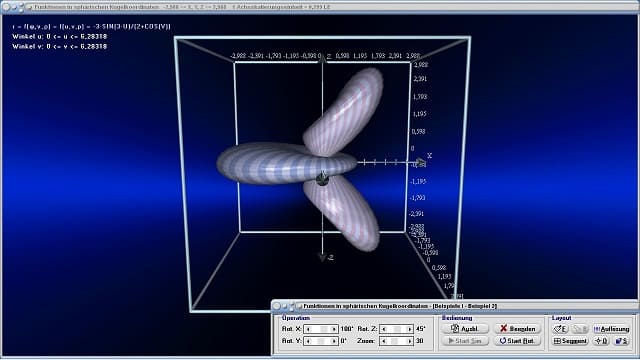Screen dimensions: 640x360
Task: Click the S layout icon button
Action: 622,341
